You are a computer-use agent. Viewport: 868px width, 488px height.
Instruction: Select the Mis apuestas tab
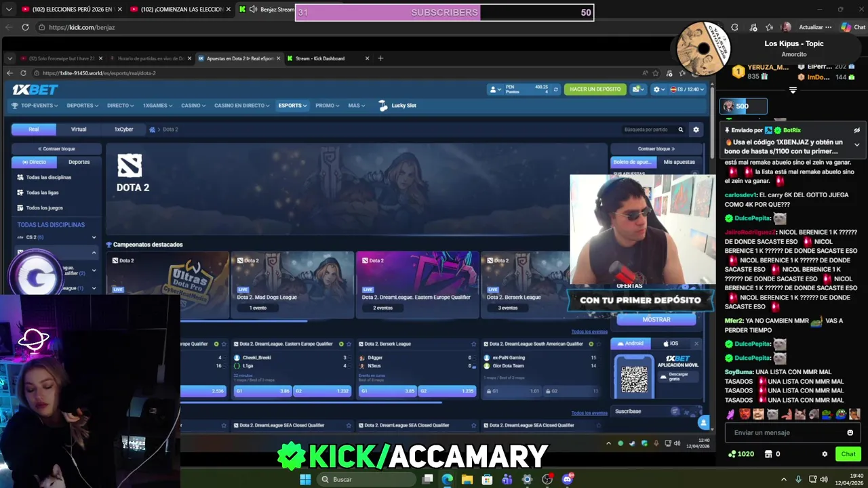(x=679, y=162)
